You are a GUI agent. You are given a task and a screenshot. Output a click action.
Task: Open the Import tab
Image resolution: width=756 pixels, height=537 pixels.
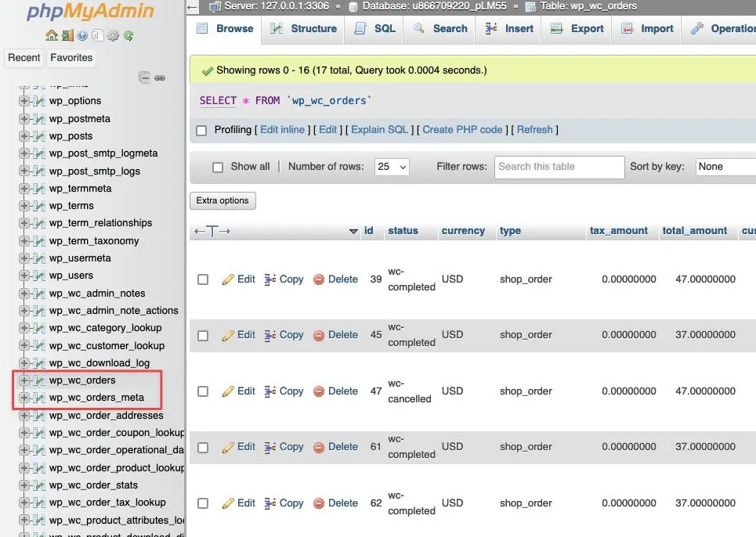tap(646, 29)
